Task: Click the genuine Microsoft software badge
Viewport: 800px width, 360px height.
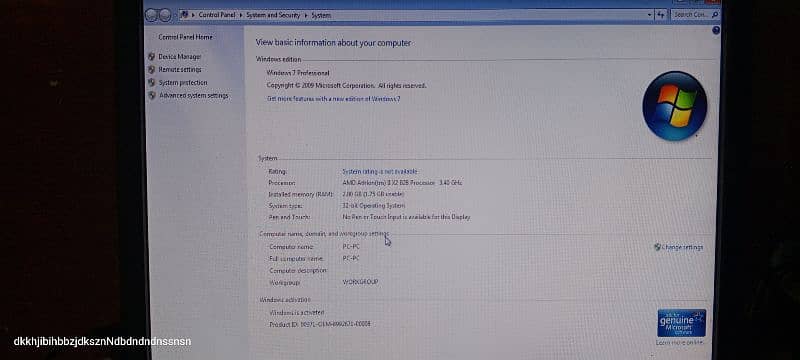Action: coord(682,323)
